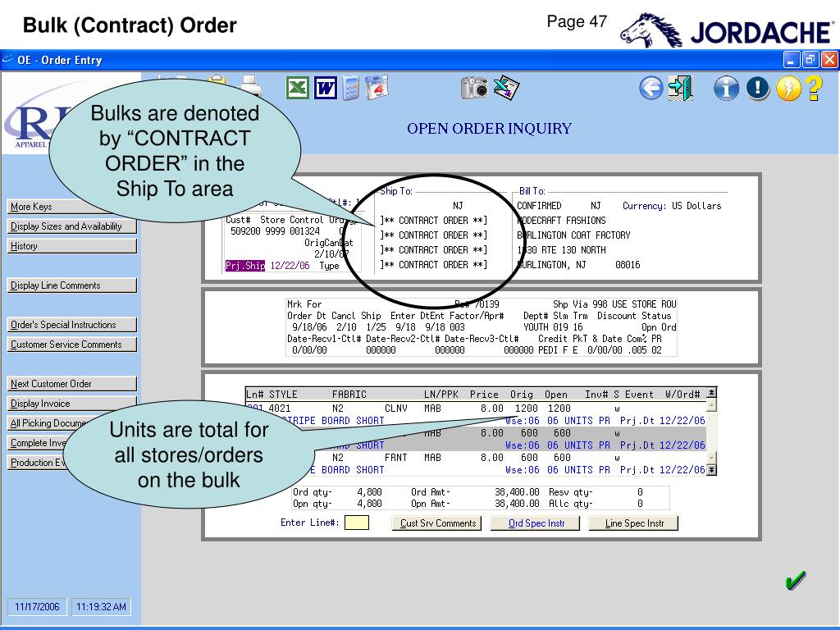Open the calendar icon in toolbar

click(377, 88)
